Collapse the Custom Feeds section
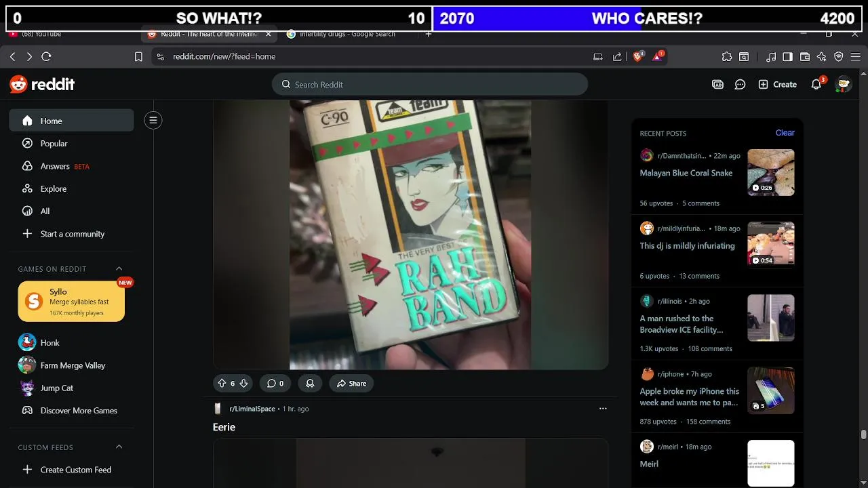This screenshot has height=488, width=868. pyautogui.click(x=119, y=447)
